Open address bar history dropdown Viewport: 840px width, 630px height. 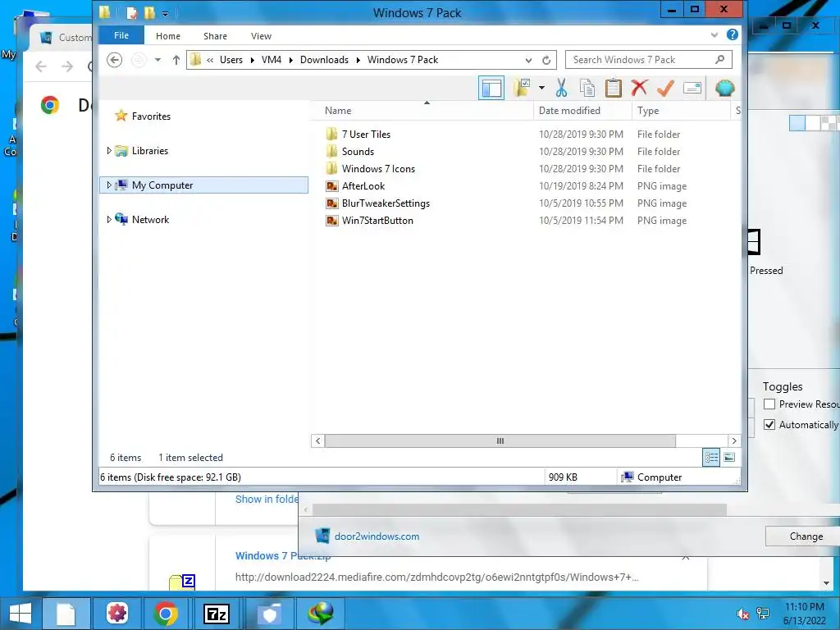pos(528,59)
